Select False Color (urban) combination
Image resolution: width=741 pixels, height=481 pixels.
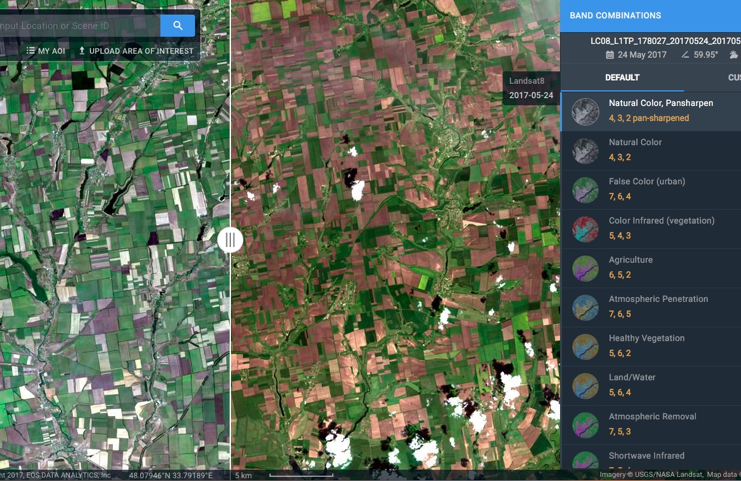click(x=651, y=190)
